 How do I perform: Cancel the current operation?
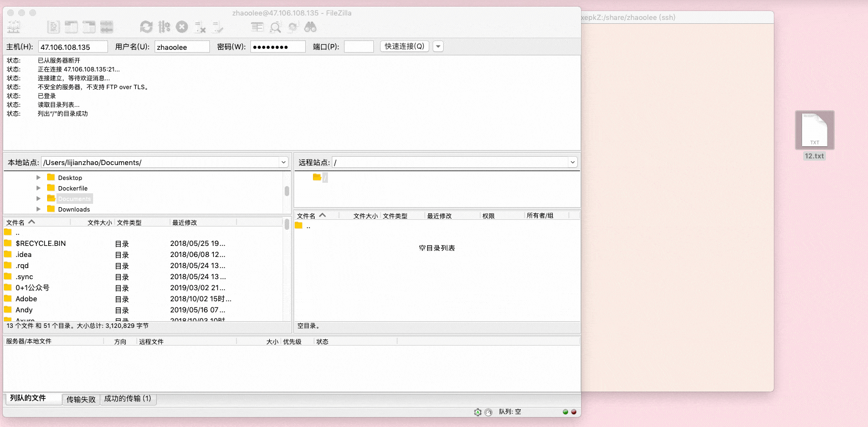[182, 26]
